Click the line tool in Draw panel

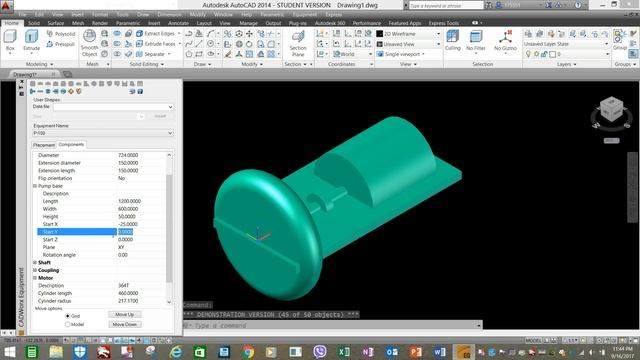[x=199, y=44]
